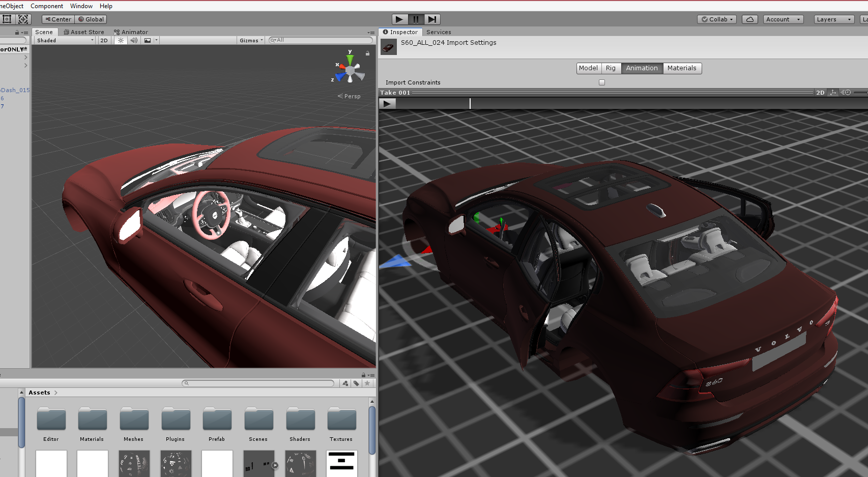This screenshot has height=477, width=868.
Task: Switch to the Services tab
Action: [439, 32]
